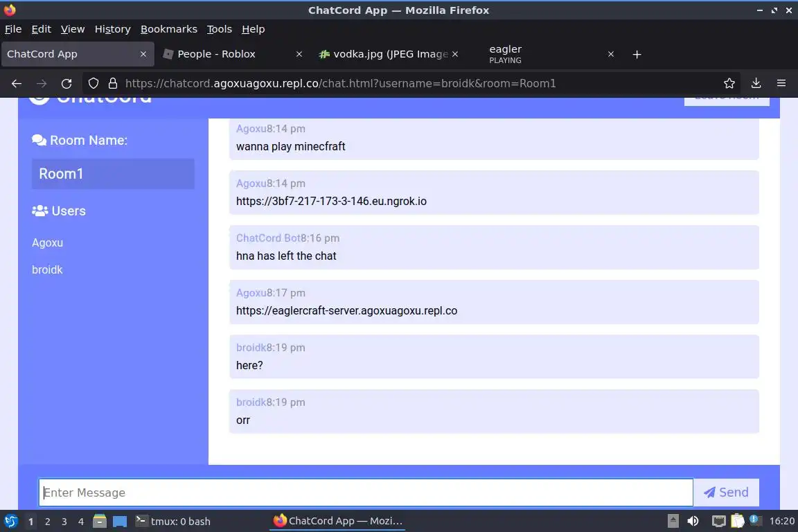Open the Tools menu
798x532 pixels.
click(220, 29)
